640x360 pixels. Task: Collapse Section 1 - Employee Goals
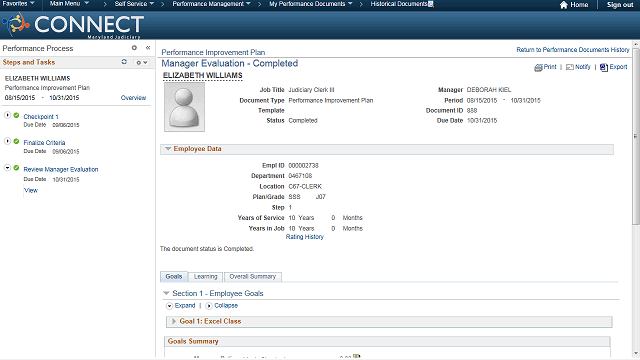(x=166, y=293)
